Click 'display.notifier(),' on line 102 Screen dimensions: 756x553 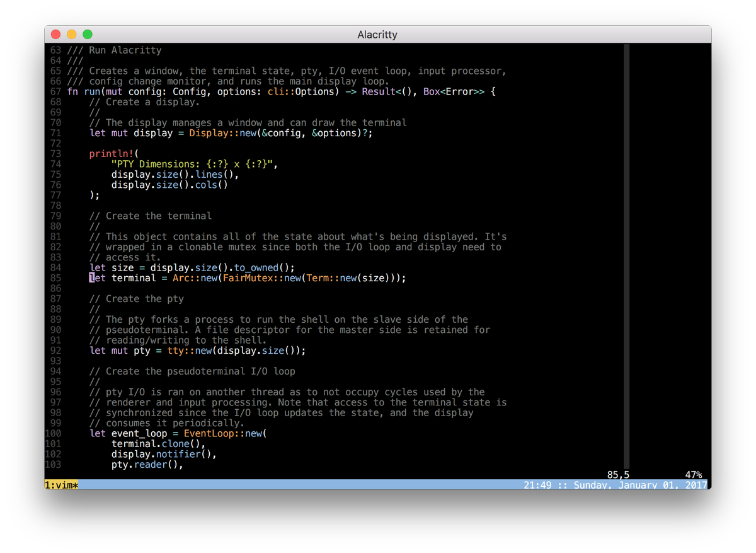tap(164, 455)
